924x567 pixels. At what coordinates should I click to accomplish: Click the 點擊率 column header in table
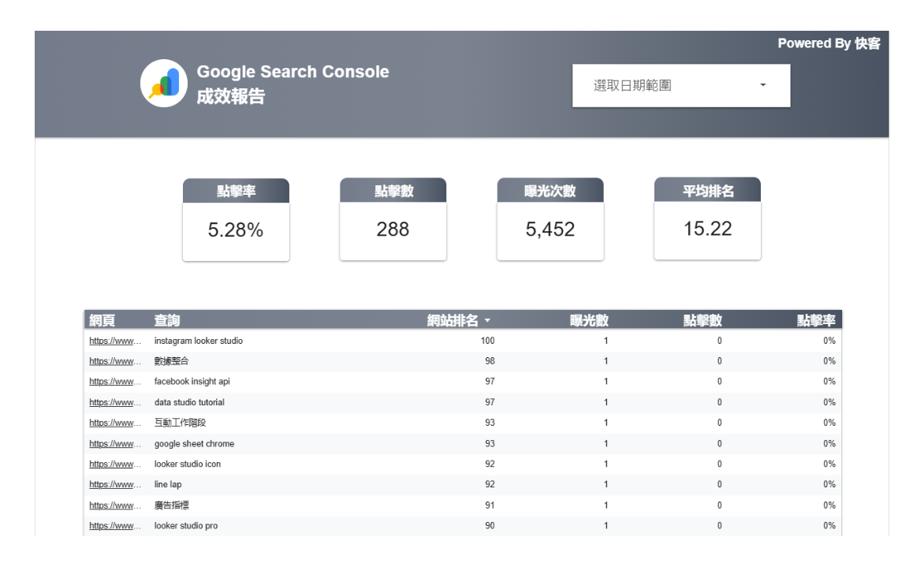(816, 320)
